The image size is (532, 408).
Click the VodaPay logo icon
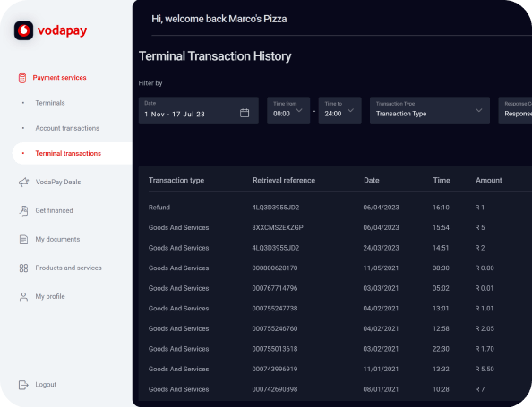24,30
